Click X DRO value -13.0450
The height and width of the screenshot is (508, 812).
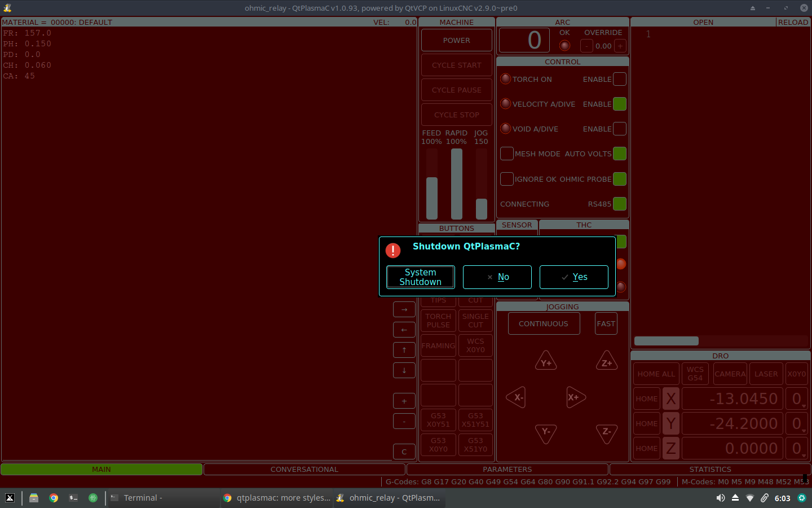[732, 398]
